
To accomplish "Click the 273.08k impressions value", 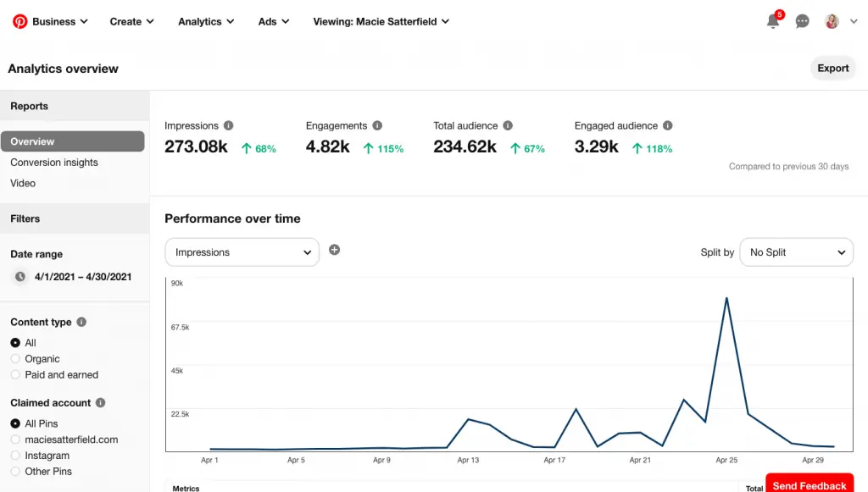I will (196, 146).
